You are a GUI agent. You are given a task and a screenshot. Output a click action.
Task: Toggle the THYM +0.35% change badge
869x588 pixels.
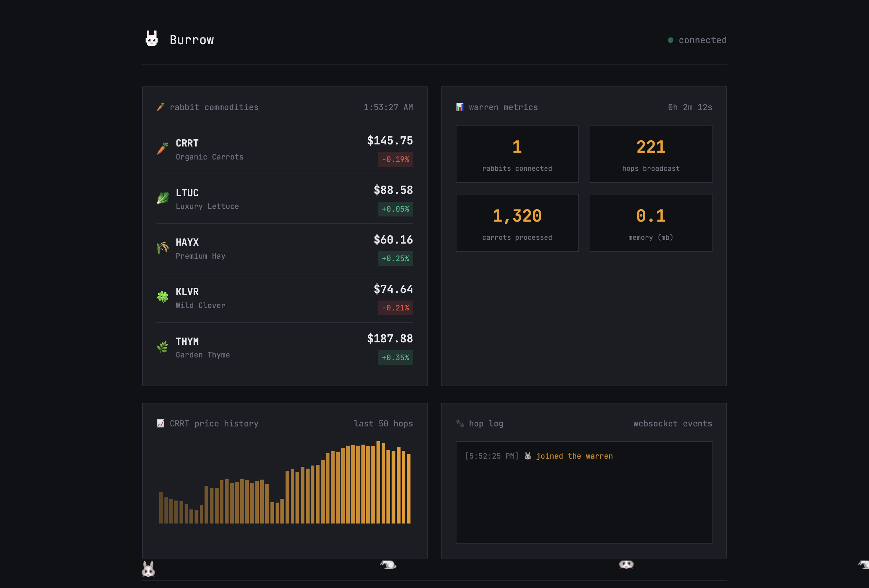tap(395, 358)
